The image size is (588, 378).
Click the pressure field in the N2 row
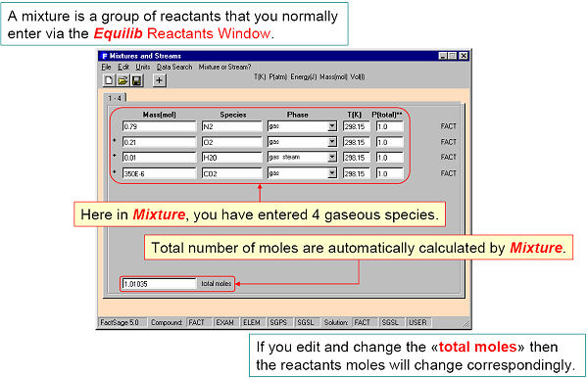(390, 126)
